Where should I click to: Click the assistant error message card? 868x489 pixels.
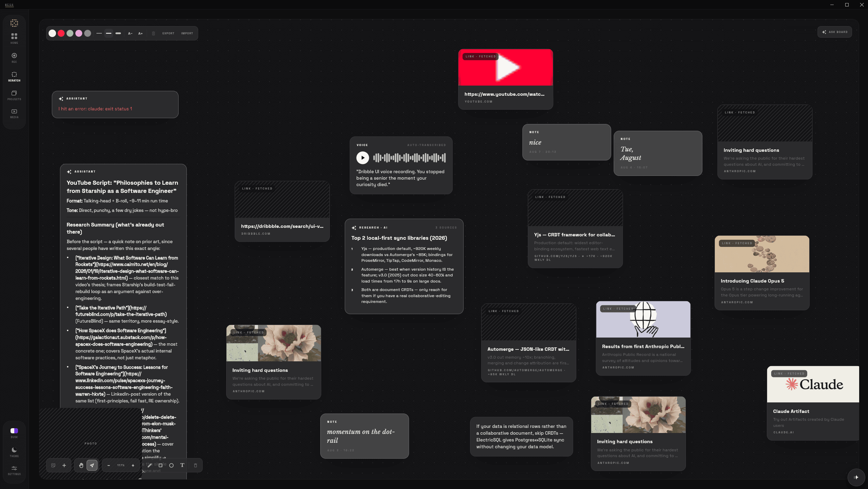point(115,105)
